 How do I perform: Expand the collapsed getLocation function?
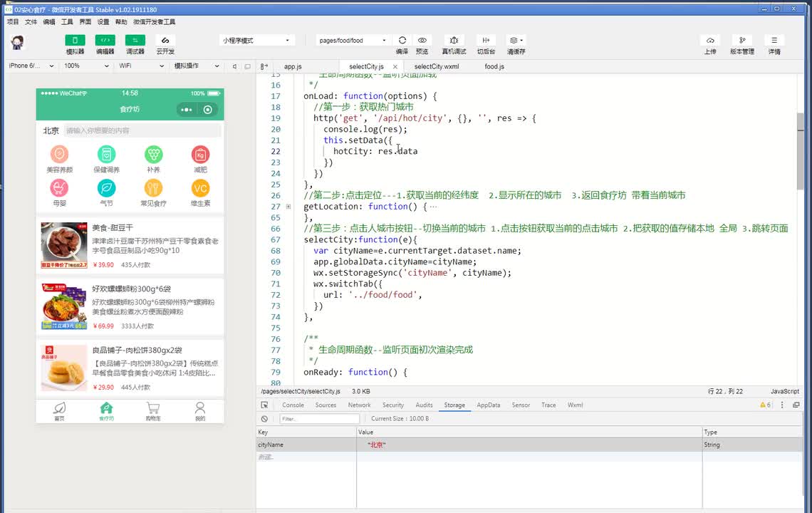click(x=288, y=207)
